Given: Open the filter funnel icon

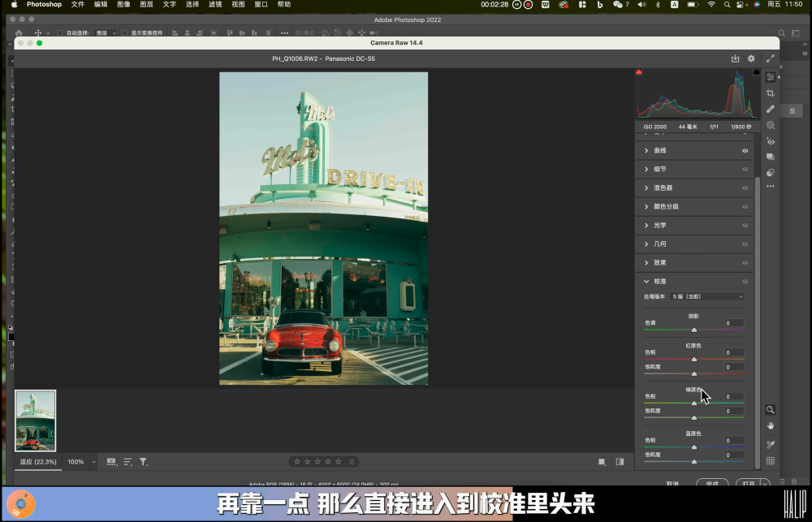Looking at the screenshot, I should [144, 461].
